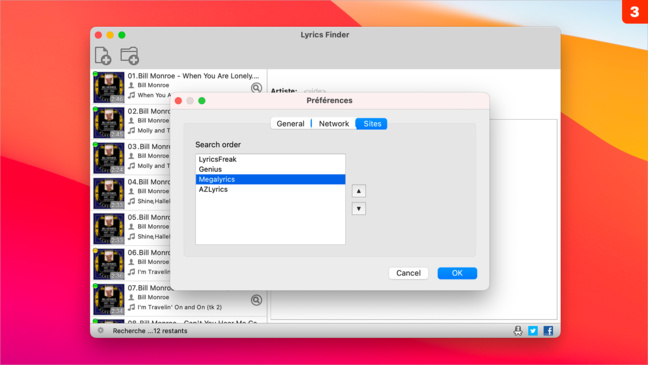
Task: Click album thumbnail of track 07
Action: (x=109, y=299)
